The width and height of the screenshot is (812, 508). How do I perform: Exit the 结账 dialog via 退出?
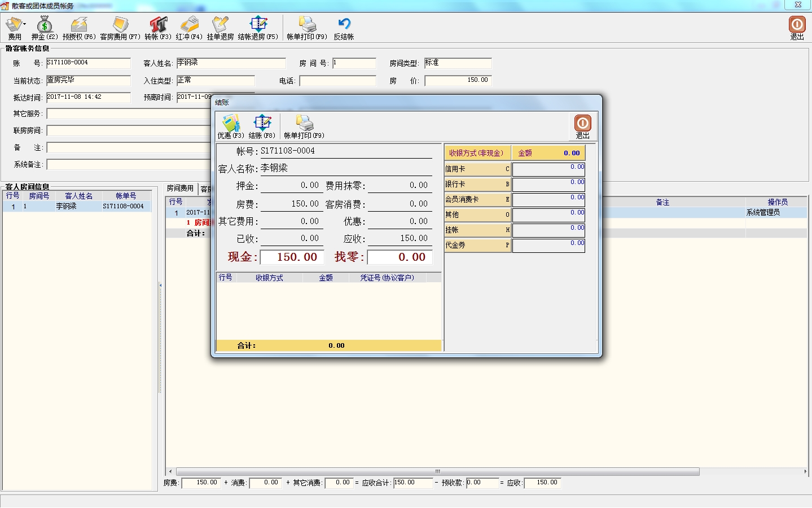point(582,126)
